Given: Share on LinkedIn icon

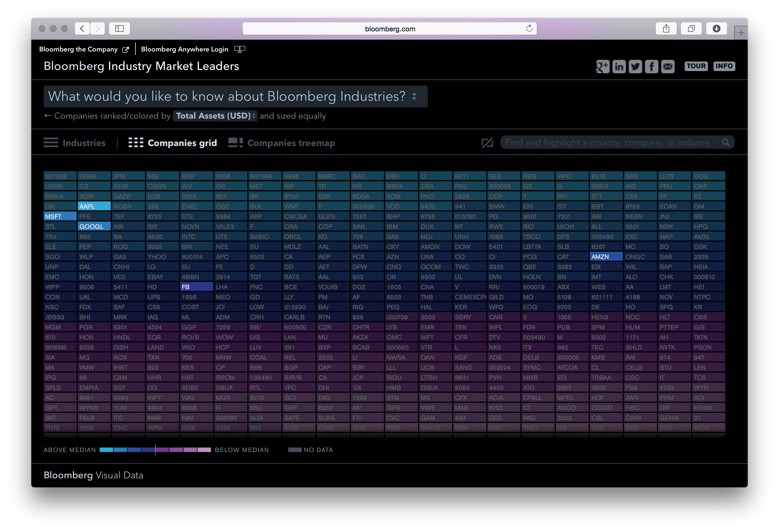Looking at the screenshot, I should 619,66.
